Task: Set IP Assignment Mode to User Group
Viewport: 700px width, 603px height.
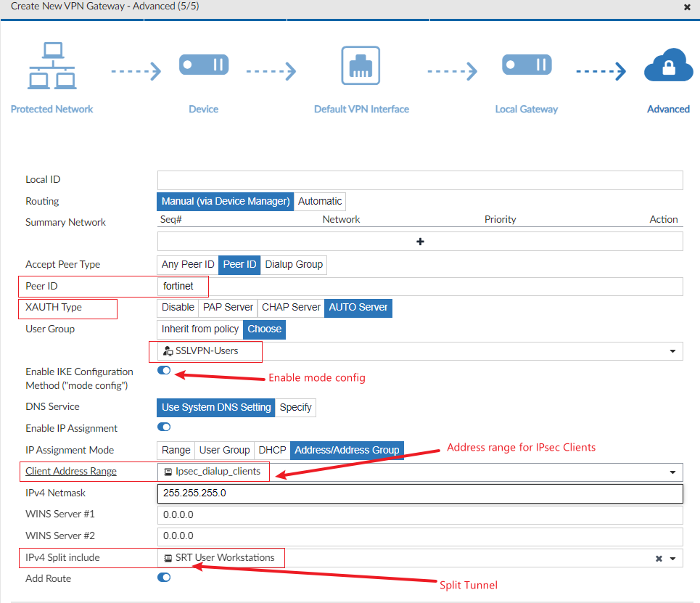Action: pos(224,450)
